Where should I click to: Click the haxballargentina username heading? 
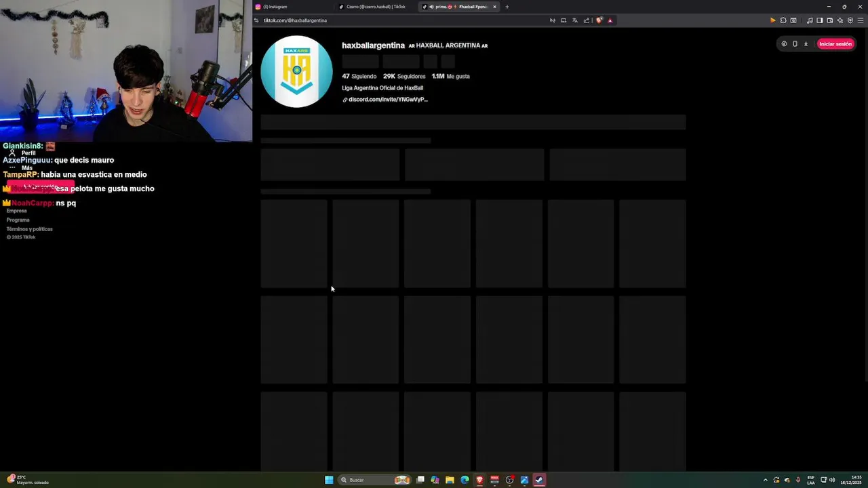(373, 45)
